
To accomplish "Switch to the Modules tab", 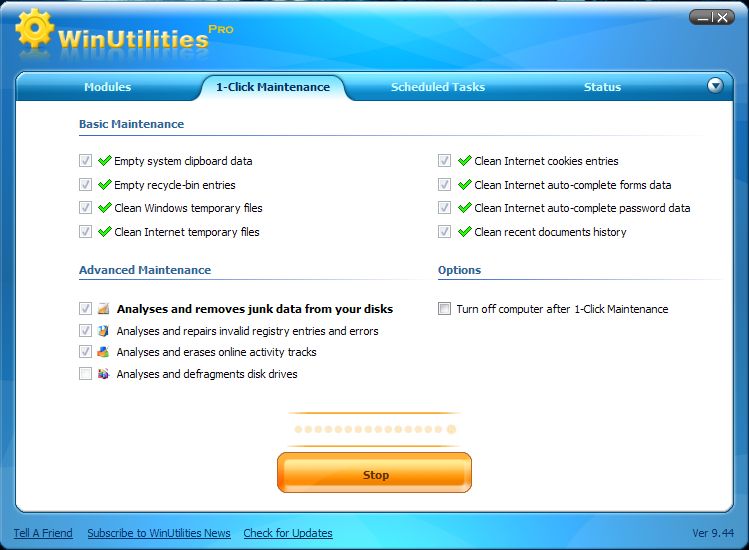I will (107, 87).
